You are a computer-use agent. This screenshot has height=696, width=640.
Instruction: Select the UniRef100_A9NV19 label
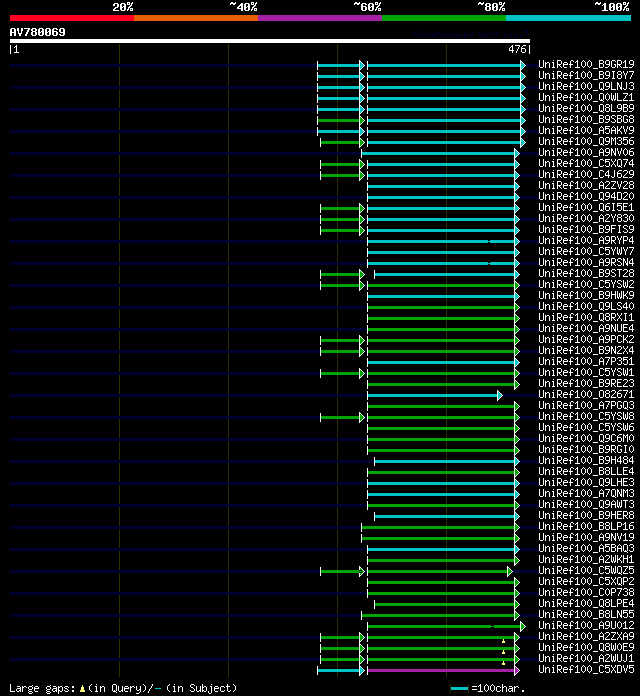(x=586, y=538)
